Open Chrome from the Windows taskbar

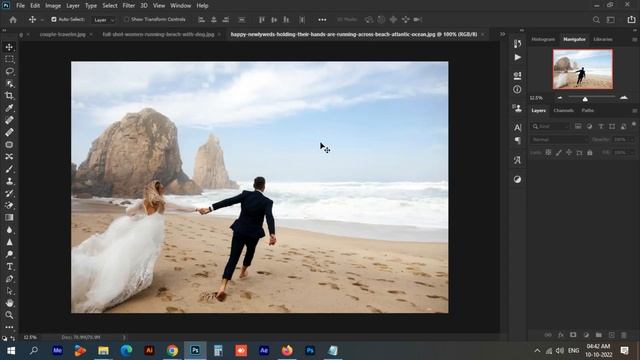172,350
